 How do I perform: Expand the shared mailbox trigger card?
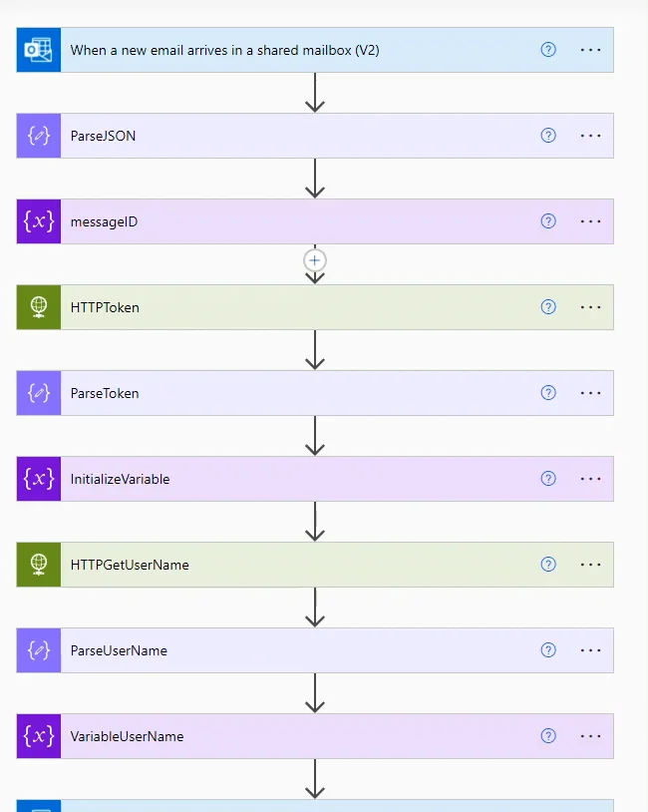pos(299,50)
